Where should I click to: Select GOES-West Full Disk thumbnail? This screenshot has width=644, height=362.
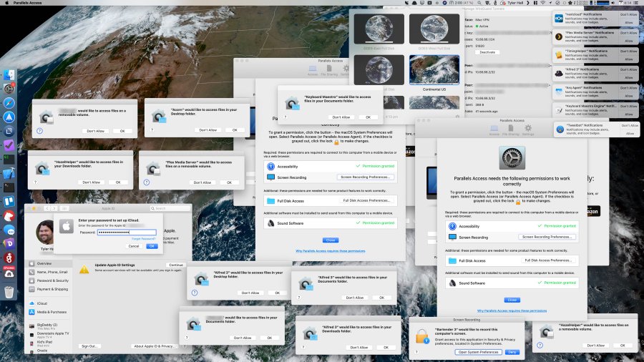(x=434, y=29)
